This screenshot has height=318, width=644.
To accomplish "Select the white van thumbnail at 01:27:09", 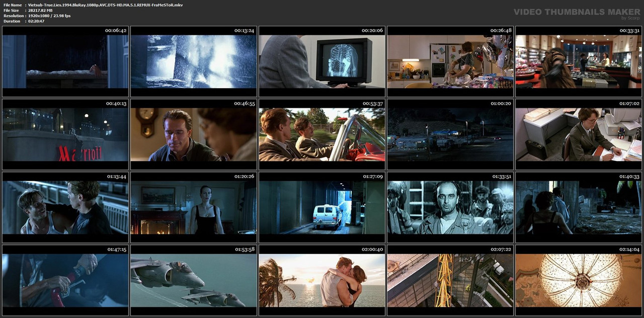I will (x=322, y=207).
